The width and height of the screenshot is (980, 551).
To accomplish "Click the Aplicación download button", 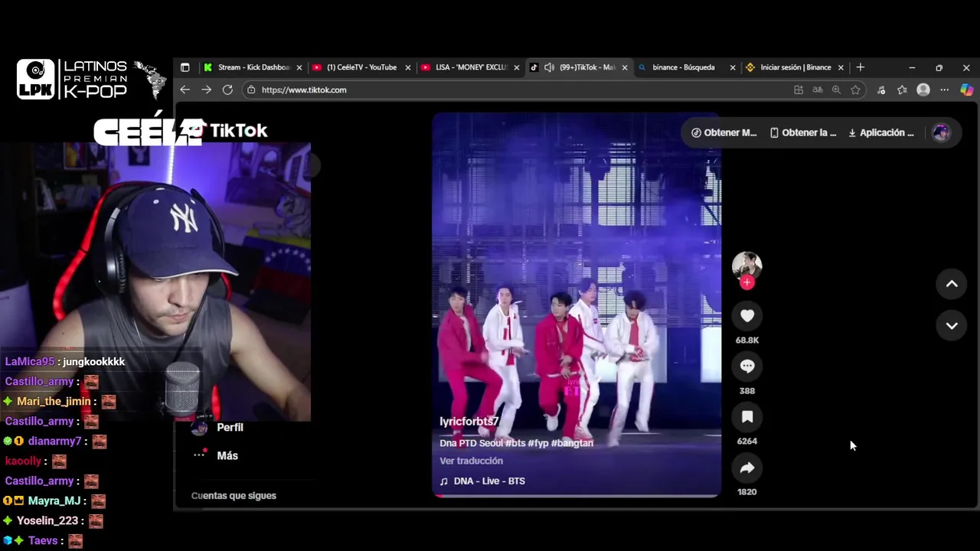I will click(881, 132).
